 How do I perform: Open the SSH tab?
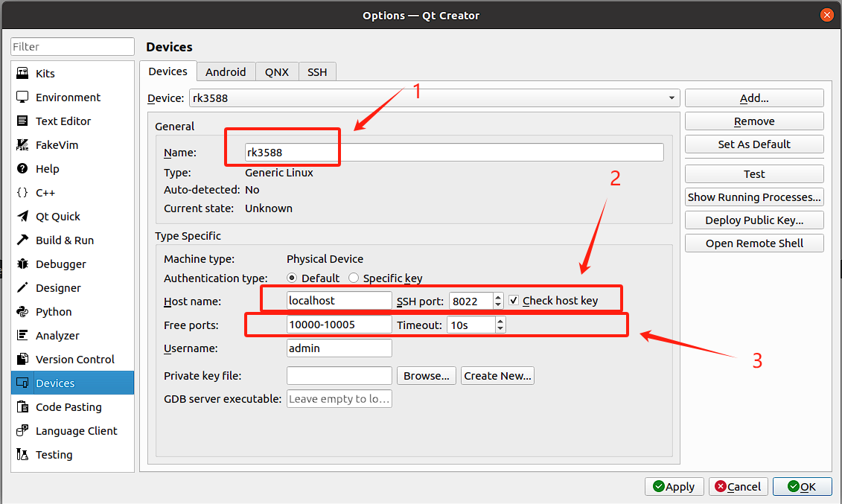click(317, 71)
